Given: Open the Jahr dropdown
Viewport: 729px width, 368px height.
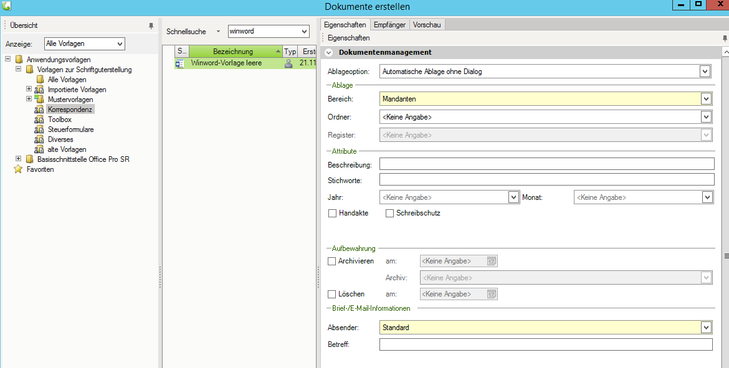Looking at the screenshot, I should [513, 197].
